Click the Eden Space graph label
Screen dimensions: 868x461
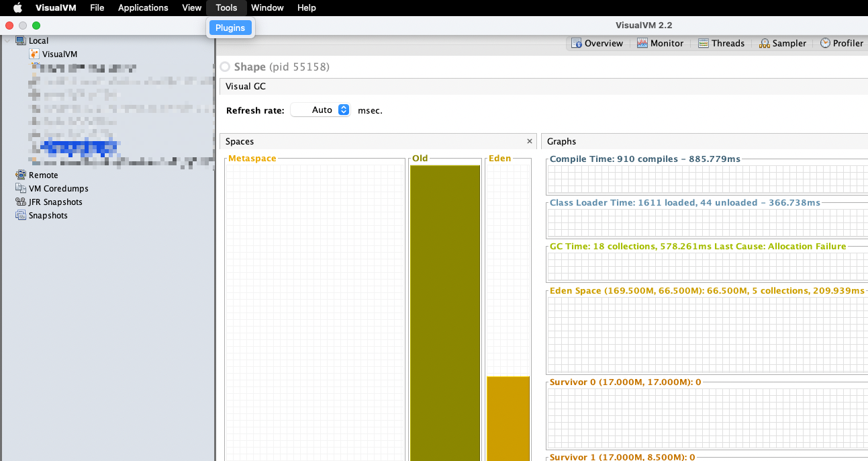pyautogui.click(x=707, y=290)
